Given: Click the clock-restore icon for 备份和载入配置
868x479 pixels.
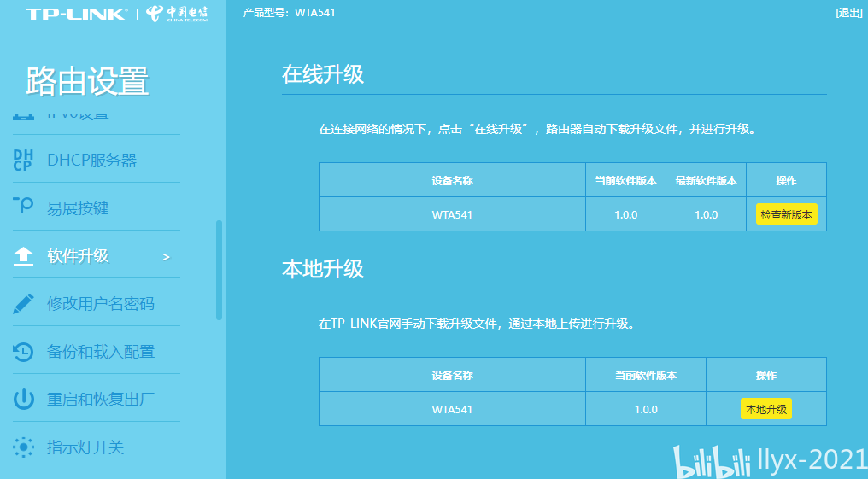Looking at the screenshot, I should click(x=23, y=352).
